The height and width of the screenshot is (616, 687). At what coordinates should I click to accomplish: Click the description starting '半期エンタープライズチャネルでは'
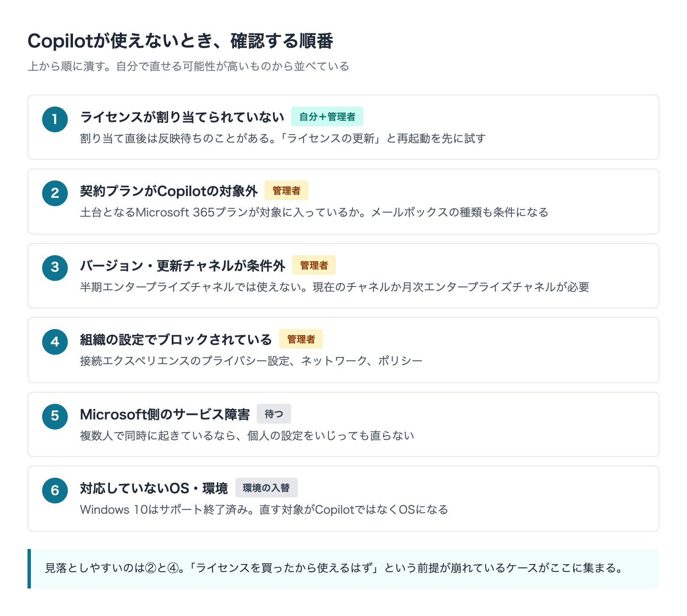[334, 287]
